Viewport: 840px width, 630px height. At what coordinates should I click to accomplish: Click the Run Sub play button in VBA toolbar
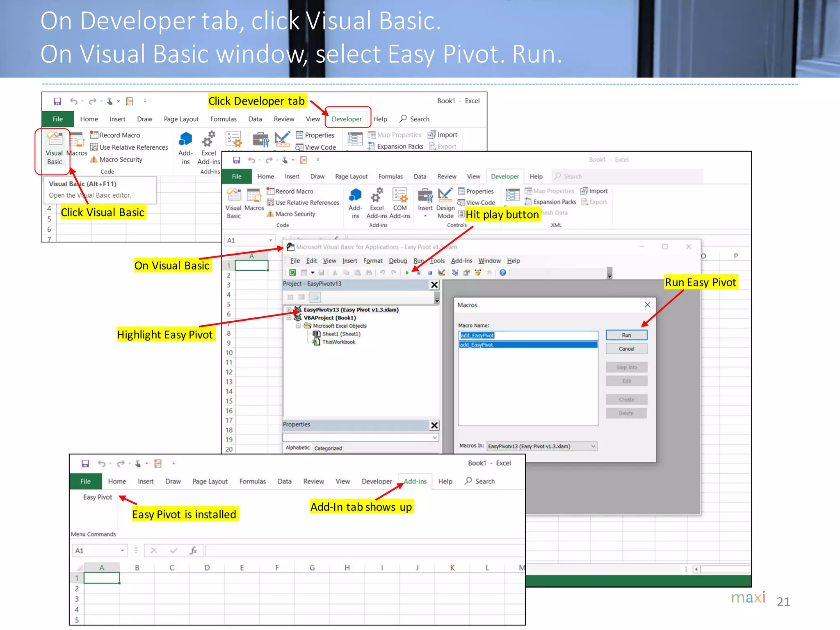pyautogui.click(x=407, y=273)
